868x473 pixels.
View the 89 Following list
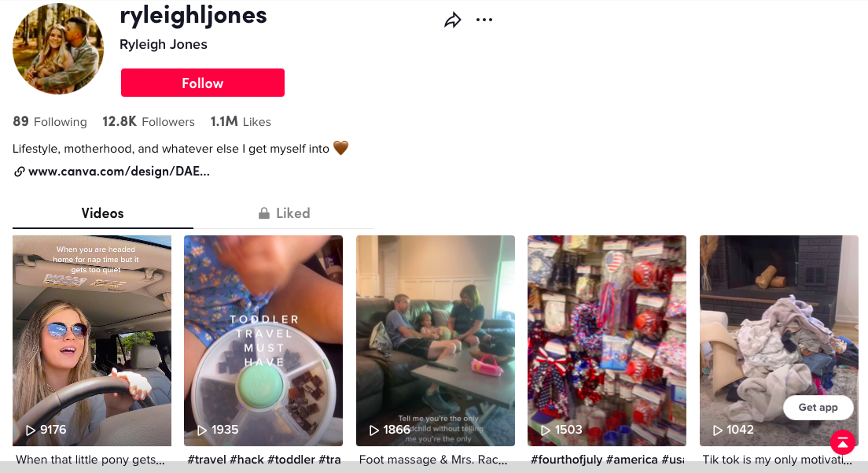pos(50,122)
